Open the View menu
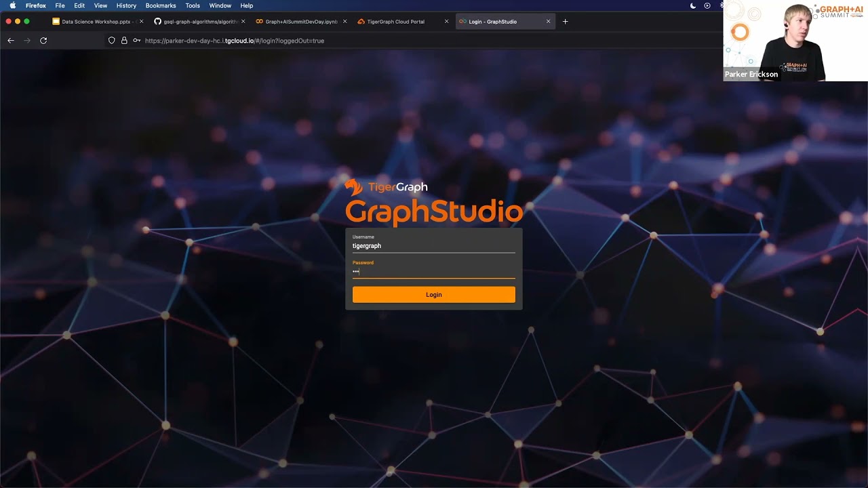Screen dimensions: 868x488 pos(100,5)
